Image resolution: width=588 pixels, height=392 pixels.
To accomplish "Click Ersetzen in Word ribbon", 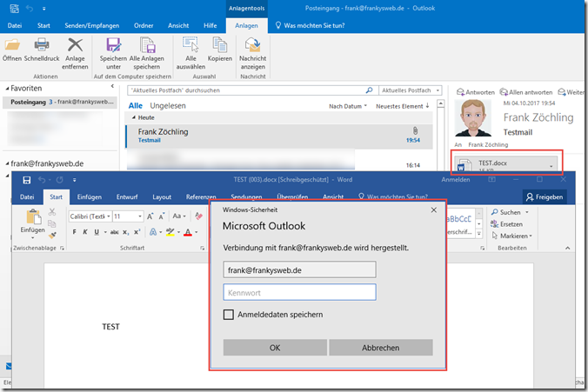I will [506, 224].
